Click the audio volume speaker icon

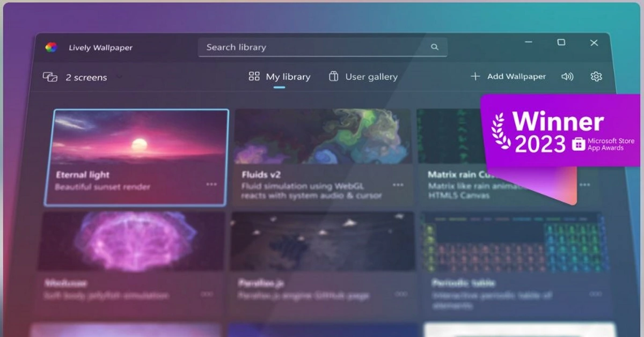click(x=567, y=77)
